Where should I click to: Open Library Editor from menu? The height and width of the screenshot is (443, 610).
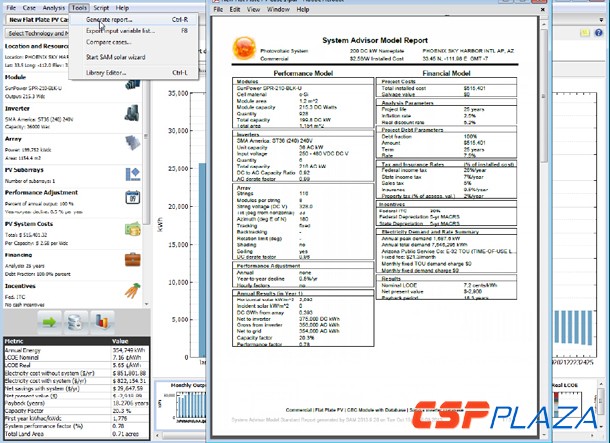[x=106, y=73]
